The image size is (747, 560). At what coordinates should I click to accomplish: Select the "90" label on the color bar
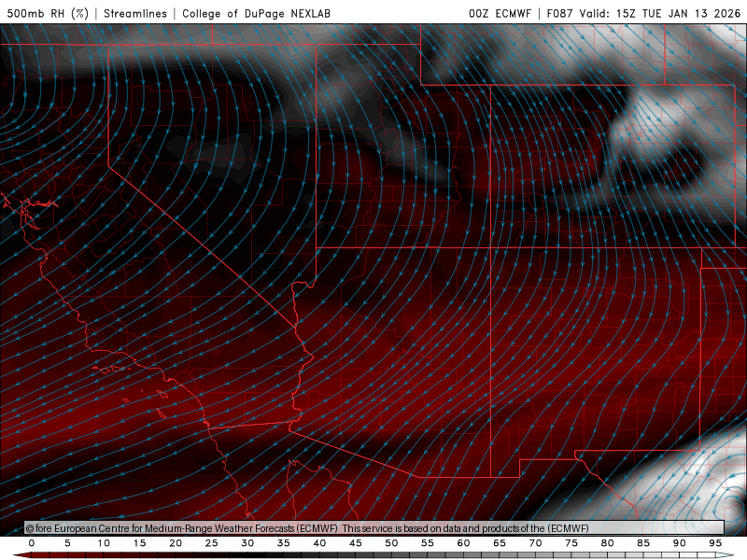click(679, 543)
